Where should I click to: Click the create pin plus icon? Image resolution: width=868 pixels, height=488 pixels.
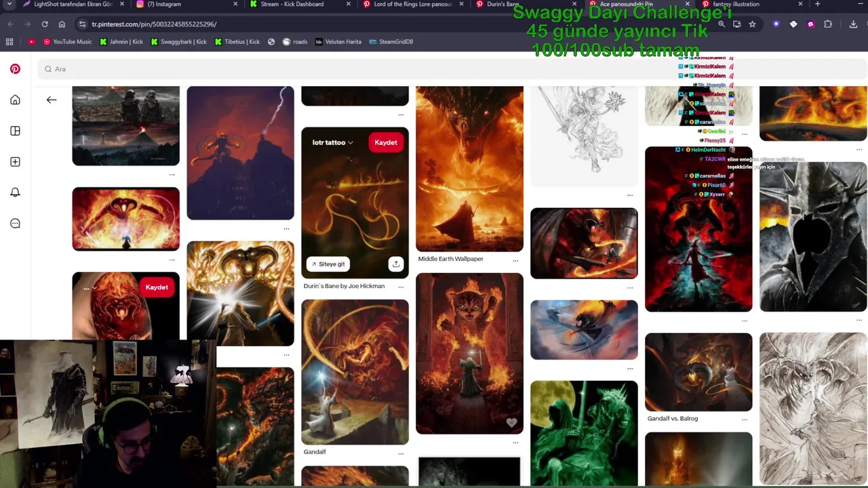pos(15,162)
